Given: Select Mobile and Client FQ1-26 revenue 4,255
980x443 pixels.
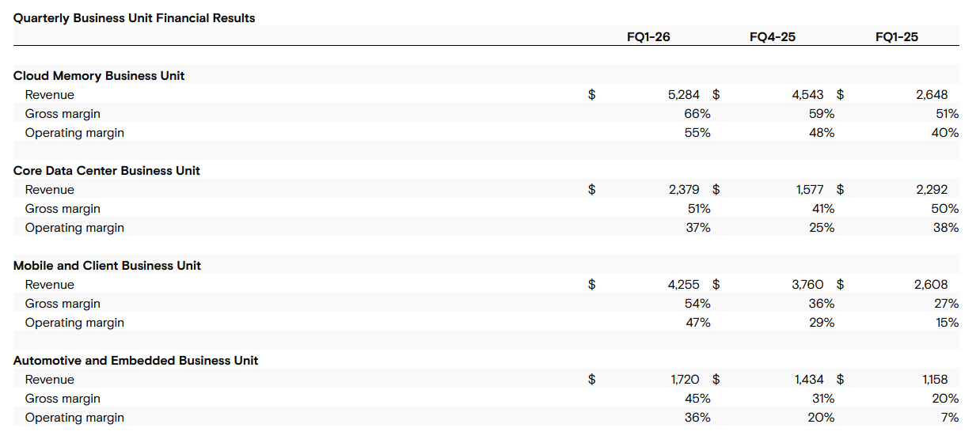Looking at the screenshot, I should [x=684, y=285].
